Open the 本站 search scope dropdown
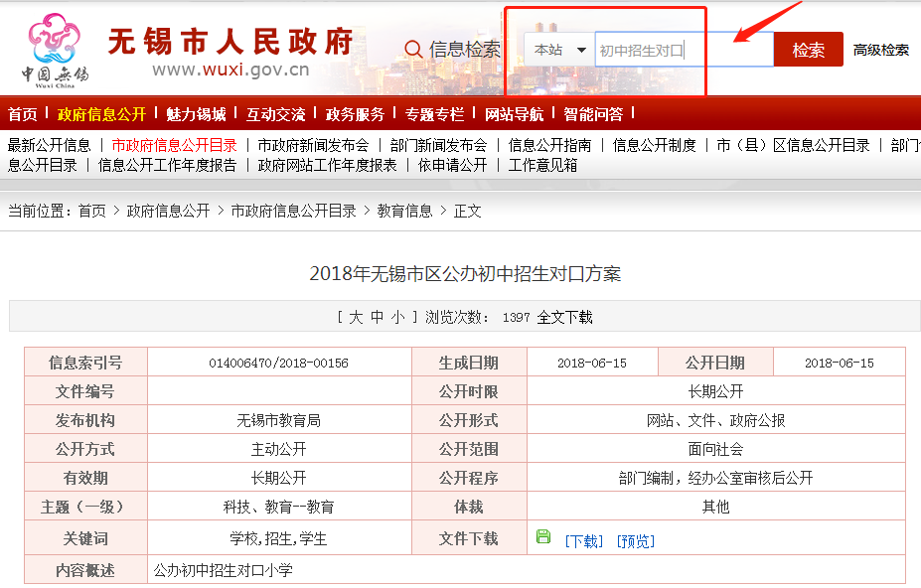 pos(559,50)
